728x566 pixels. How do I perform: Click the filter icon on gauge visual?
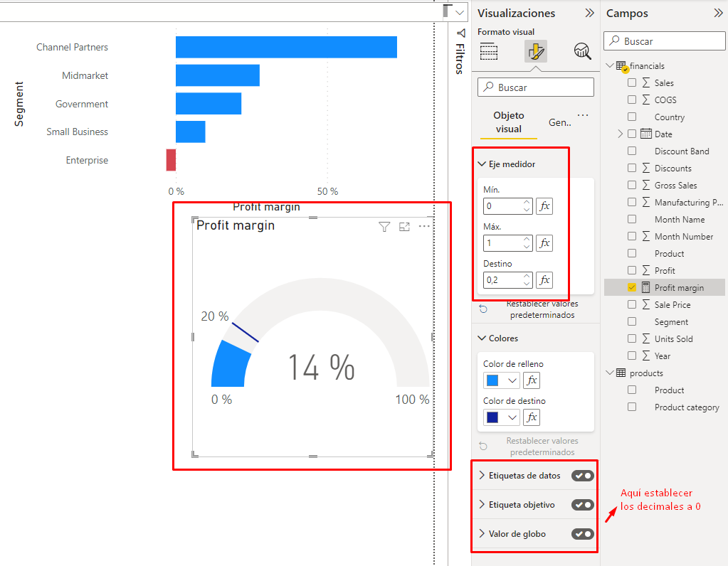point(384,227)
